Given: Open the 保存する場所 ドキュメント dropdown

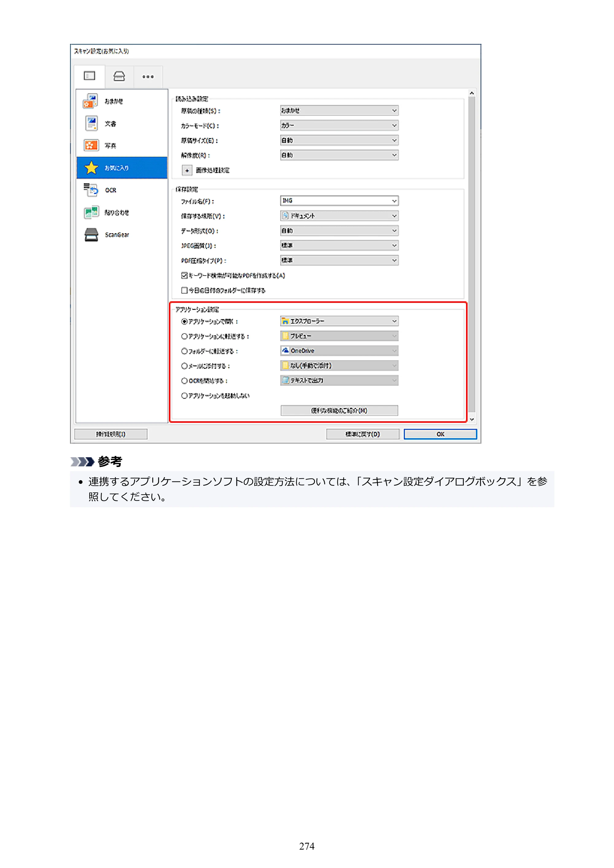Looking at the screenshot, I should tap(339, 216).
